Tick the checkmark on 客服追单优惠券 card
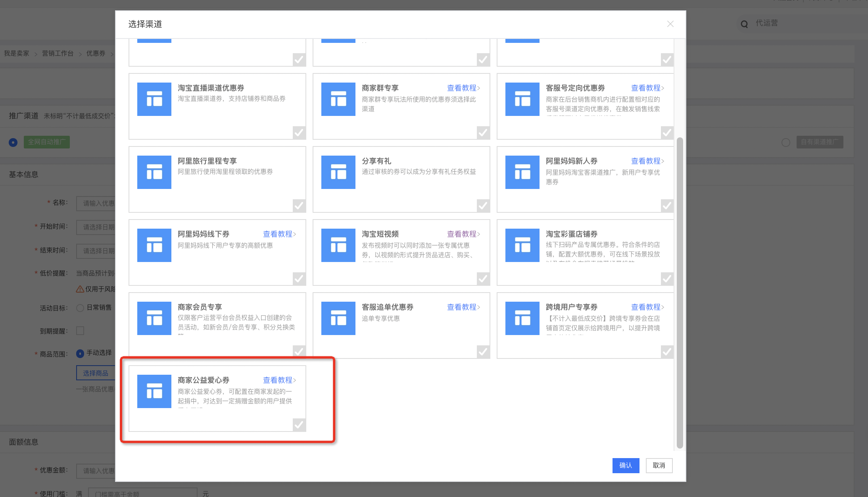Image resolution: width=868 pixels, height=497 pixels. 483,352
